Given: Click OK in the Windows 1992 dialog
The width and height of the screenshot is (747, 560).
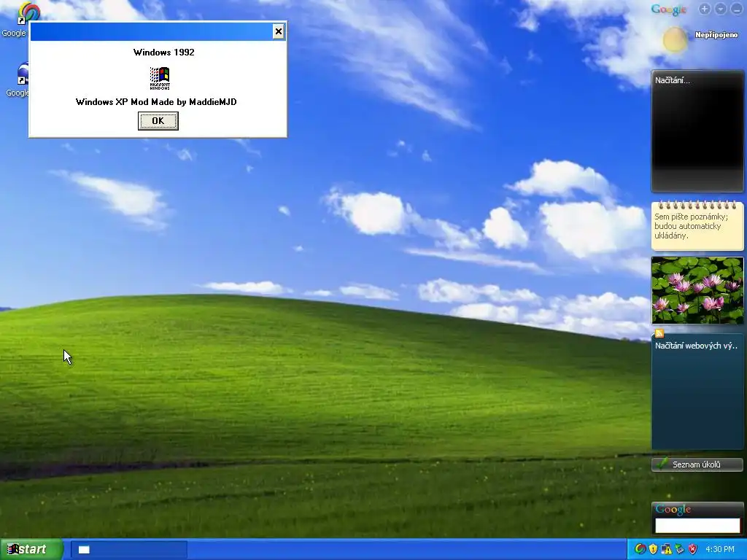Looking at the screenshot, I should pyautogui.click(x=158, y=121).
